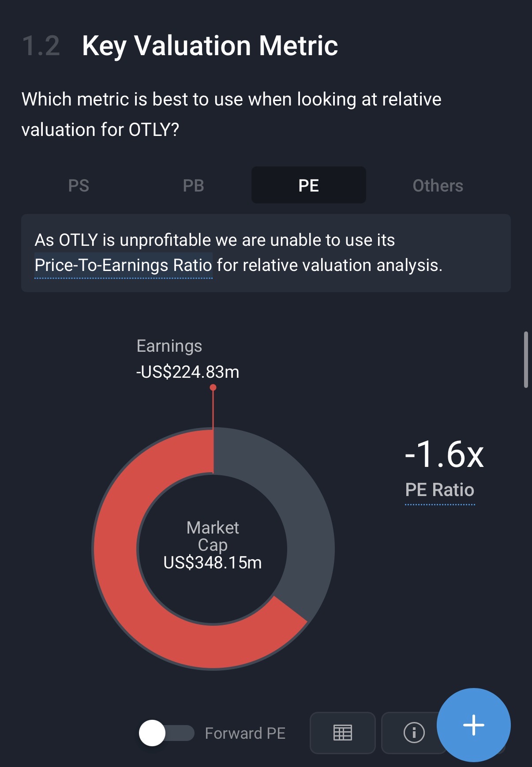The width and height of the screenshot is (532, 767).
Task: Select the PE tab
Action: click(x=308, y=185)
